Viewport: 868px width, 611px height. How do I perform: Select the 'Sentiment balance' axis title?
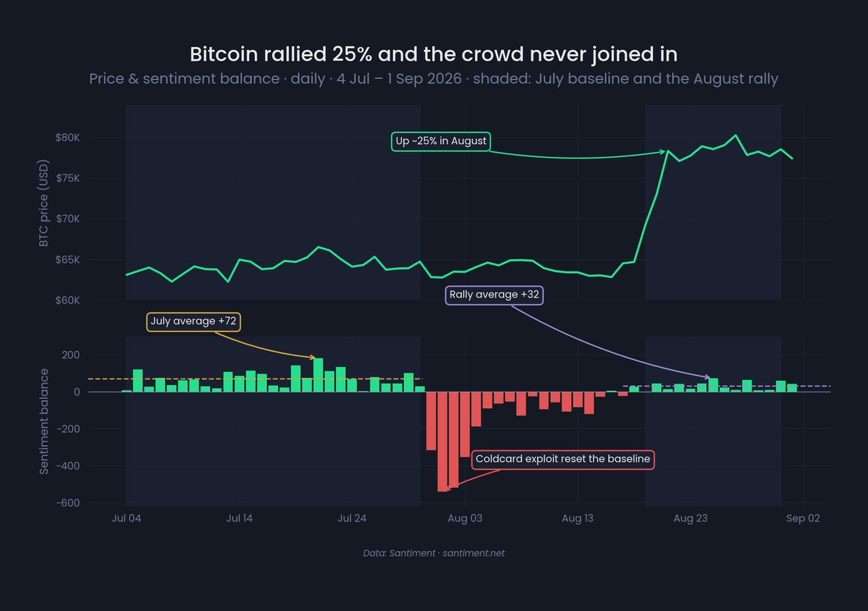coord(43,422)
